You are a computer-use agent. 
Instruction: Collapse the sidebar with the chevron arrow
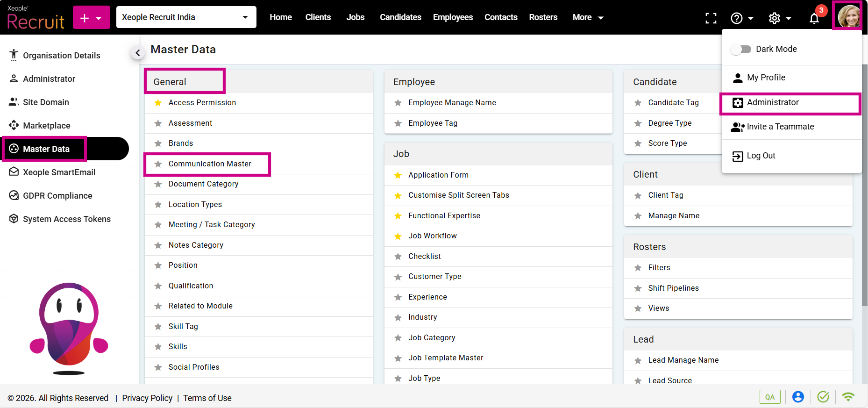pyautogui.click(x=137, y=53)
